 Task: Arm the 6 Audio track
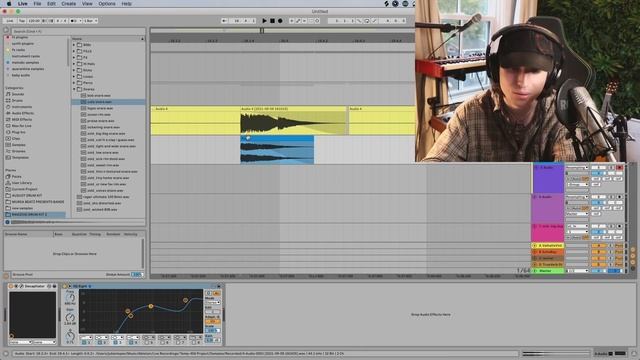pos(619,197)
